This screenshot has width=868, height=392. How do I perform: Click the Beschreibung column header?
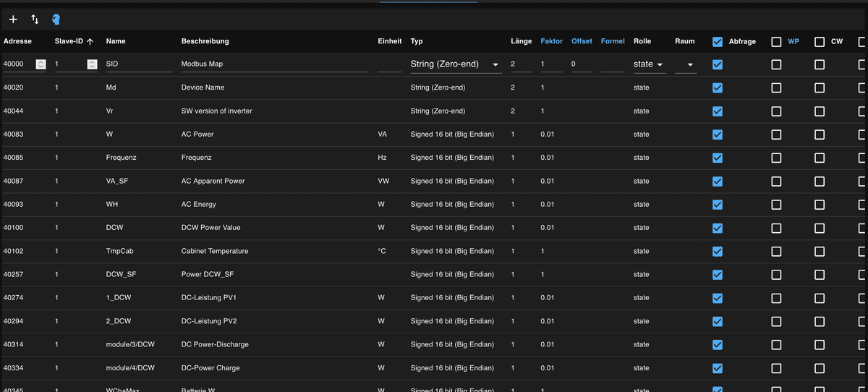pyautogui.click(x=205, y=42)
